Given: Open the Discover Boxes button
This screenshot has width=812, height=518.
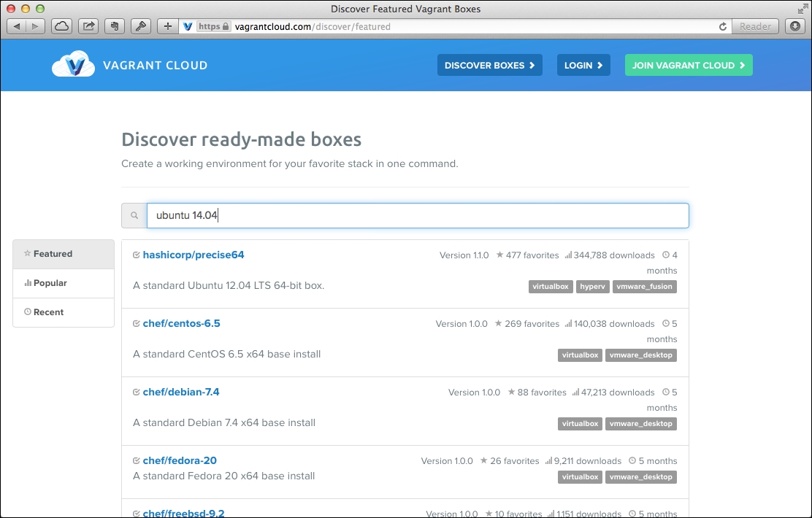Looking at the screenshot, I should [489, 65].
